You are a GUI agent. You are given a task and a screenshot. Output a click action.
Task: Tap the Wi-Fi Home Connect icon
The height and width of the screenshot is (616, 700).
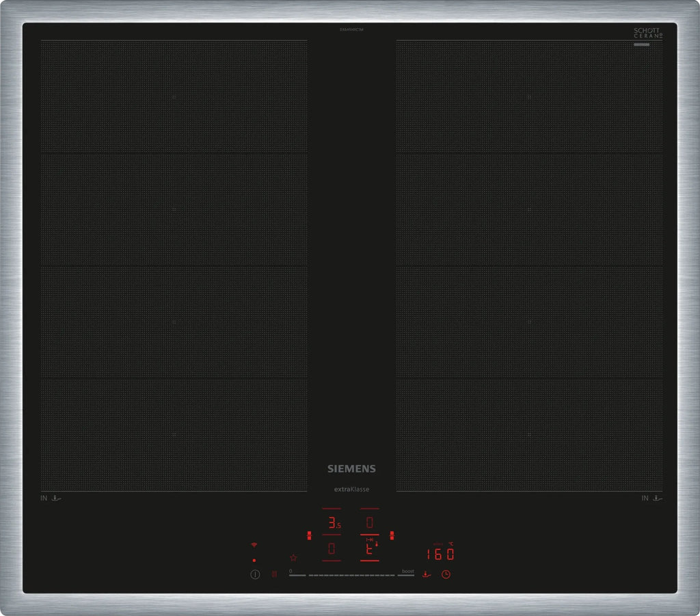(x=254, y=545)
